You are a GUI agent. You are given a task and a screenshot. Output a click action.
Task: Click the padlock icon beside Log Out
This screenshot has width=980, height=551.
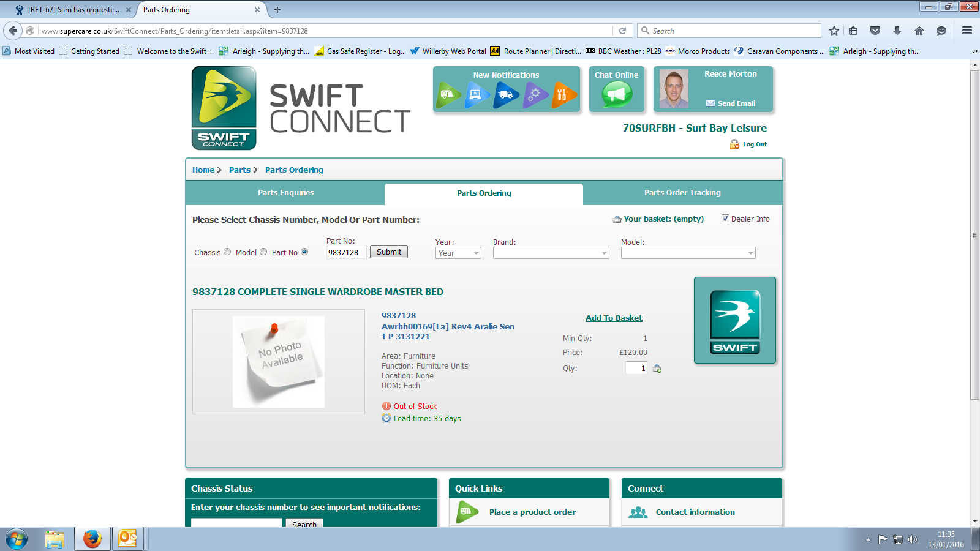pos(734,144)
